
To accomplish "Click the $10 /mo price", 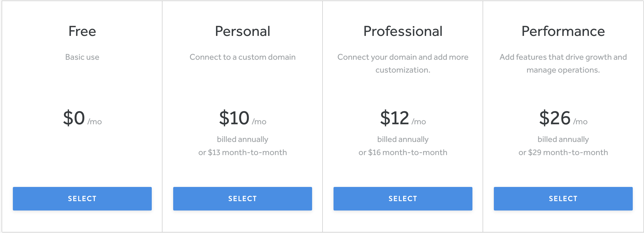I will (243, 118).
